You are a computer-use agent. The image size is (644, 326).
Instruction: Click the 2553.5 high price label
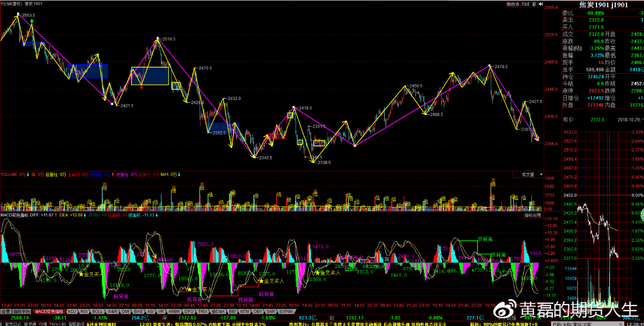(x=29, y=15)
